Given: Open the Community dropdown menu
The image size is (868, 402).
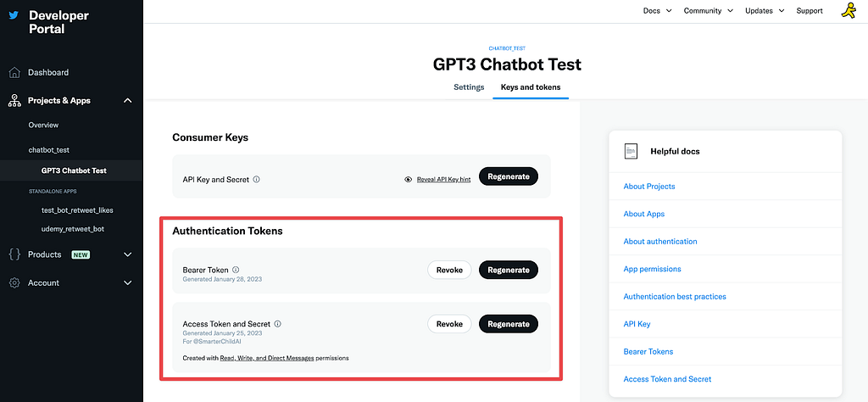Looking at the screenshot, I should pos(708,10).
